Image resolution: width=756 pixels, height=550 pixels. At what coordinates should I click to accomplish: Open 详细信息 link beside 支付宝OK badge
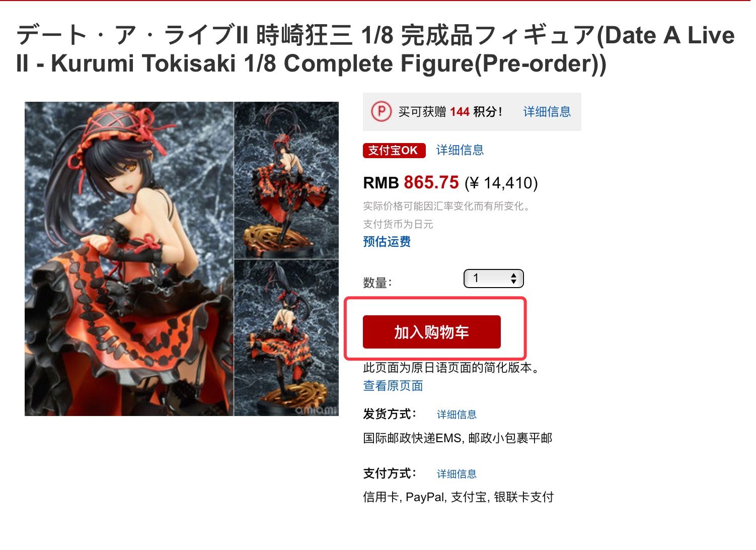click(x=460, y=150)
